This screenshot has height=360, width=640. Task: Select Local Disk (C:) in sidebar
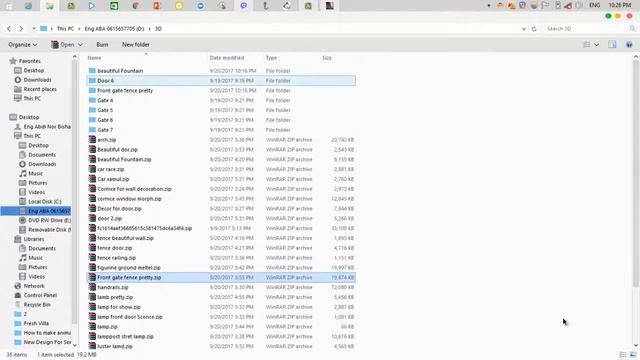(x=45, y=201)
